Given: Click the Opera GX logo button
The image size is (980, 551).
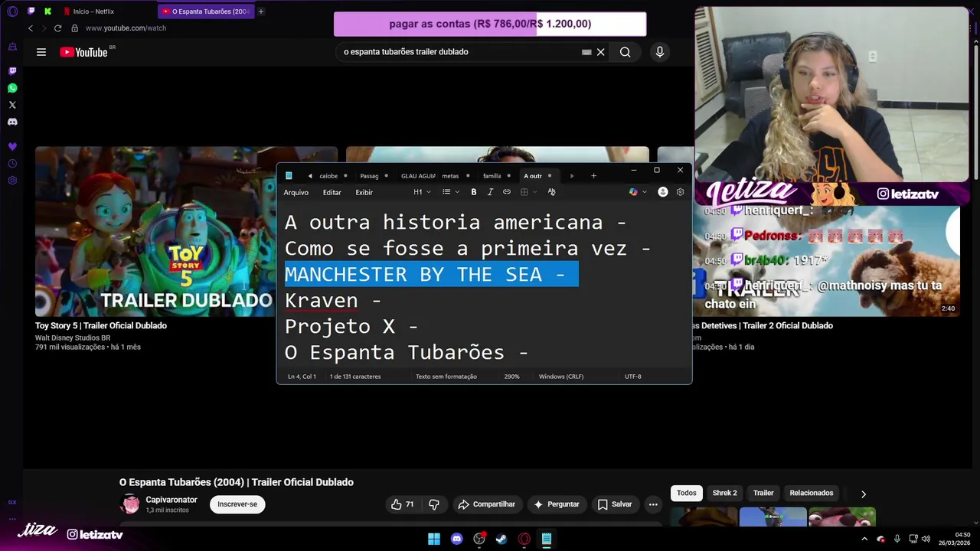Looking at the screenshot, I should pos(12,11).
